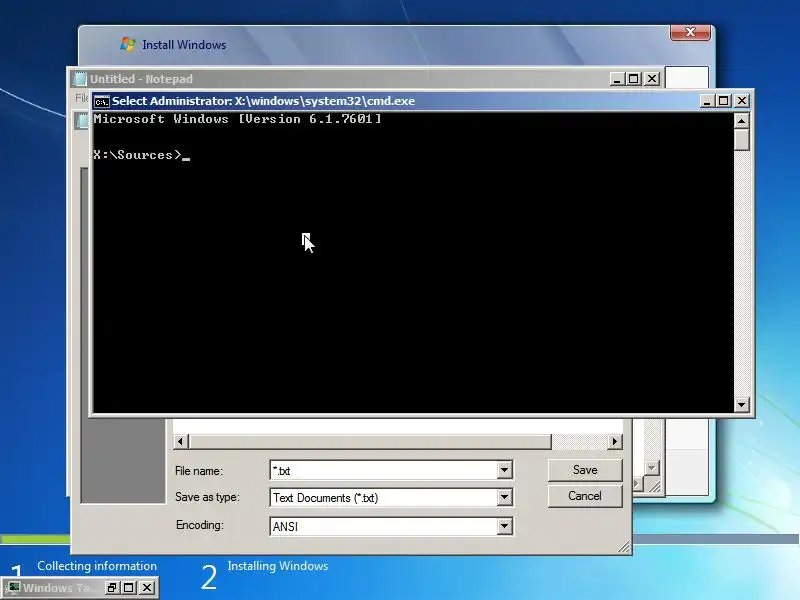The width and height of the screenshot is (800, 600).
Task: Click file list scroll right arrow
Action: pyautogui.click(x=615, y=441)
